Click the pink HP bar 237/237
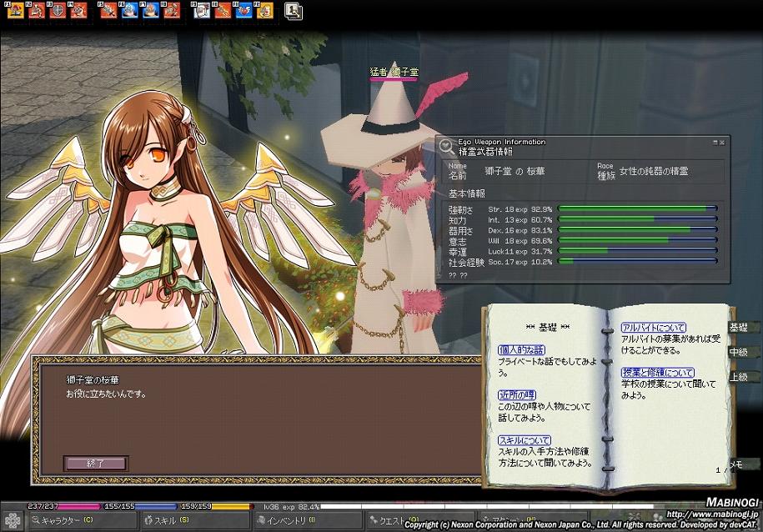The width and height of the screenshot is (763, 532). pyautogui.click(x=63, y=506)
